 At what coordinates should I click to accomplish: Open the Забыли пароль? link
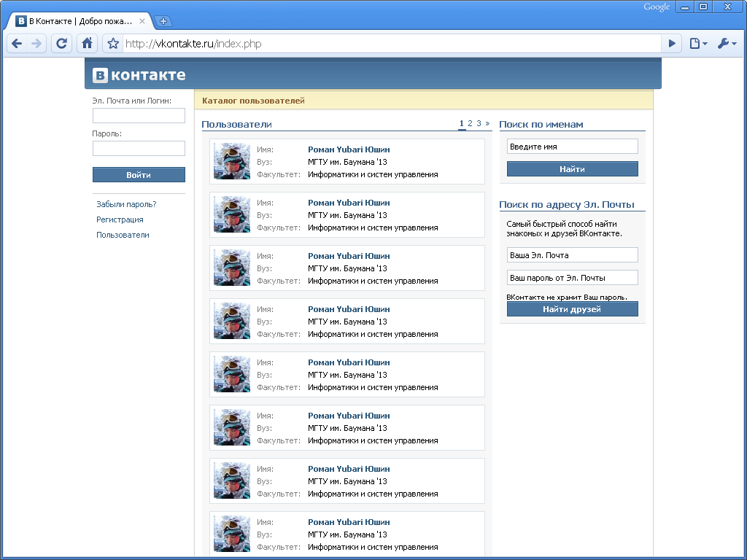[126, 204]
